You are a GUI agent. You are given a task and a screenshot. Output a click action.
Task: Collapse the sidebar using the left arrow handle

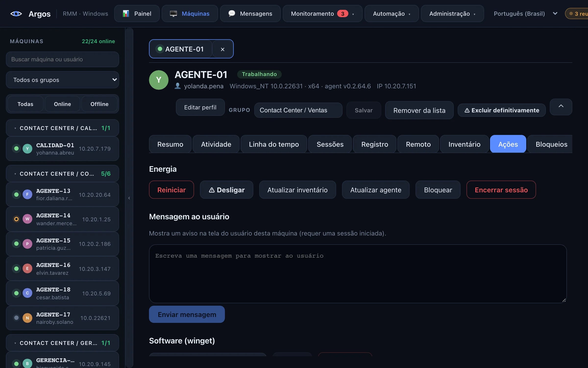[129, 198]
